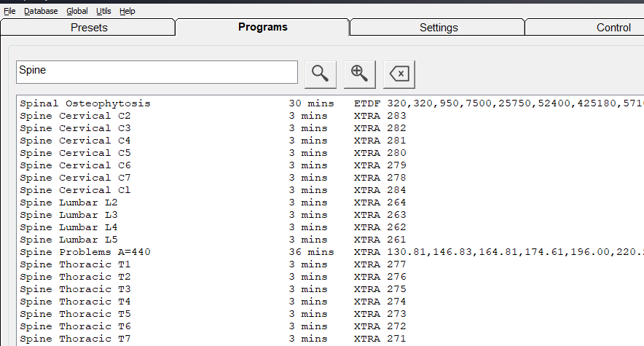Click the search field containing Spine
Viewport: 644px width, 346px height.
pyautogui.click(x=157, y=72)
